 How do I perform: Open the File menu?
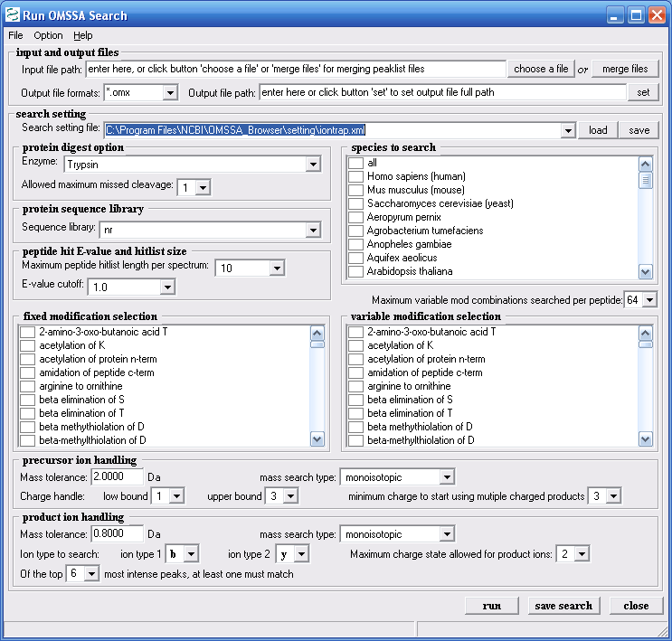click(15, 35)
